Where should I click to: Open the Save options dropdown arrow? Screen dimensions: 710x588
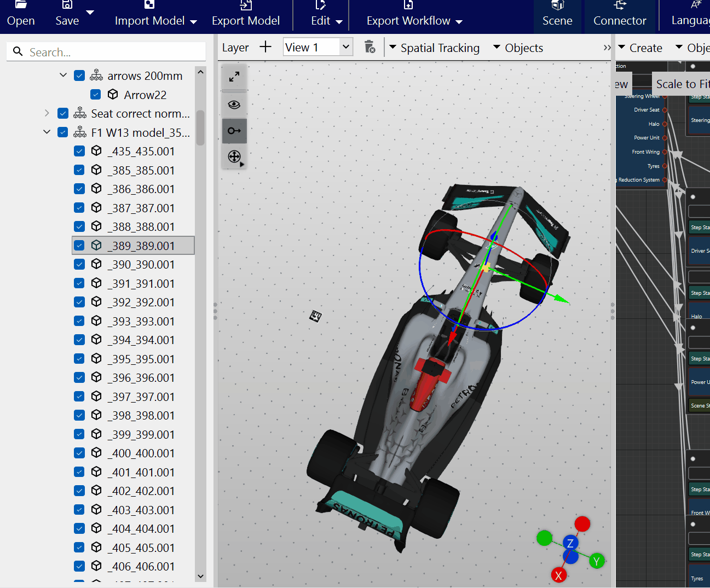coord(90,13)
